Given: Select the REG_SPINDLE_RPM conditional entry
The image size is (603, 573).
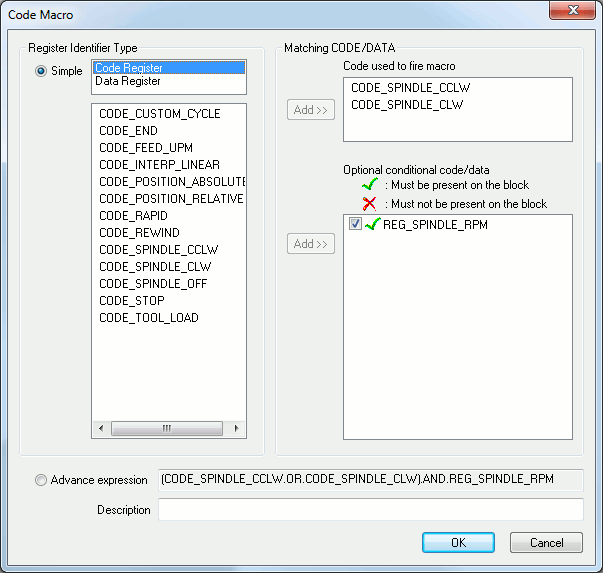Looking at the screenshot, I should [435, 224].
